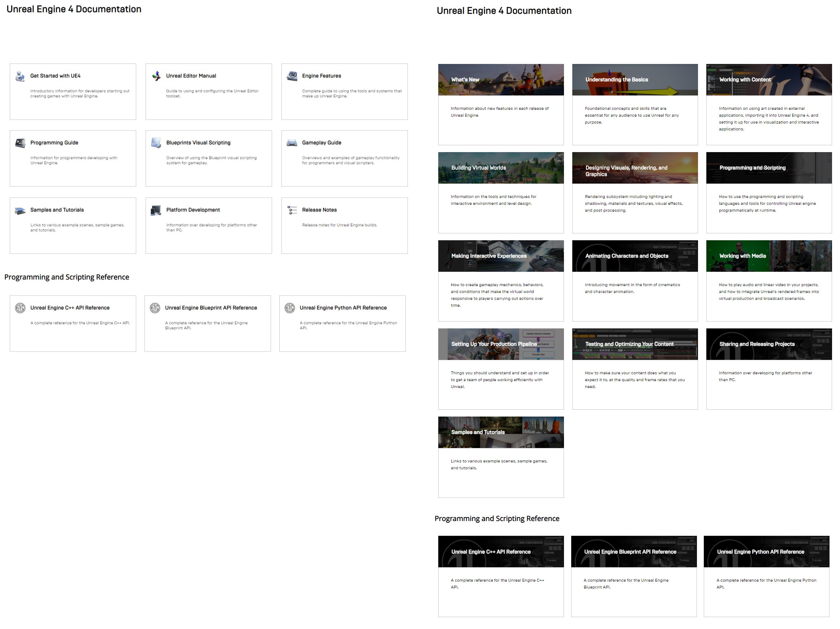840x629 pixels.
Task: Open Unreal Engine Python API Reference banner
Action: [x=766, y=552]
